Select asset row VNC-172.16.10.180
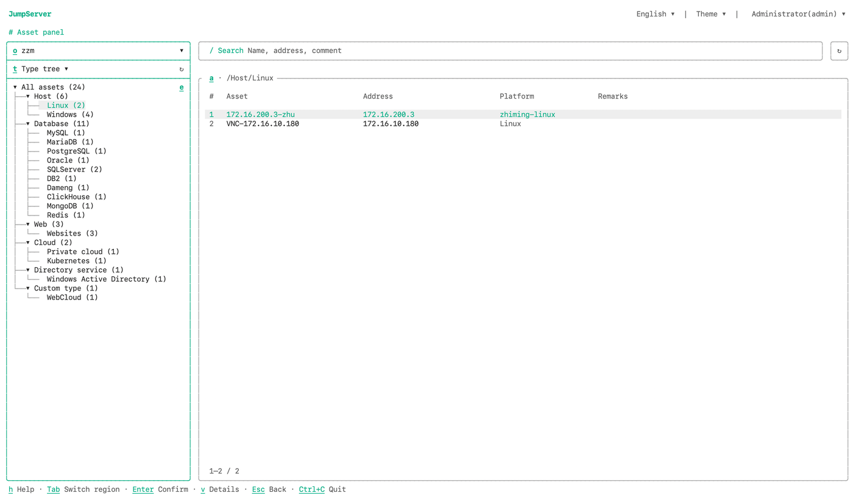This screenshot has width=853, height=504. 523,124
